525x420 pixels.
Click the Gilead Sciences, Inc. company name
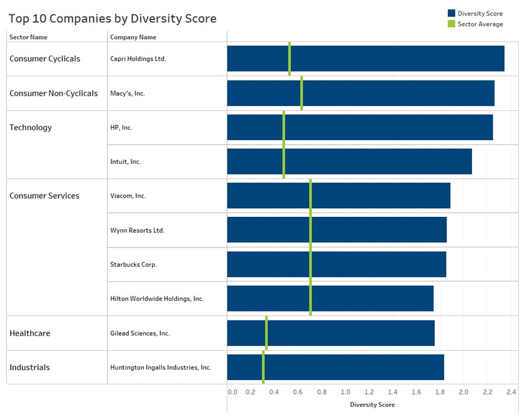point(140,333)
